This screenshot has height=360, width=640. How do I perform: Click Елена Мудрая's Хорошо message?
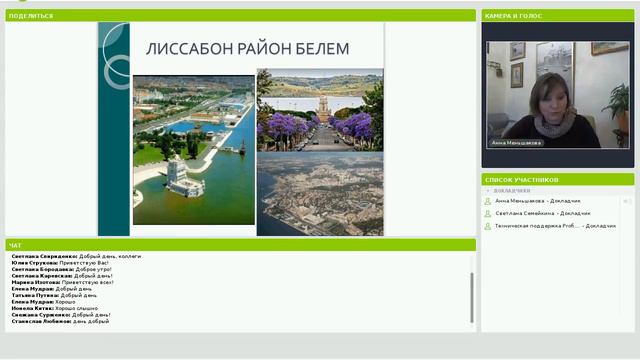pos(44,302)
